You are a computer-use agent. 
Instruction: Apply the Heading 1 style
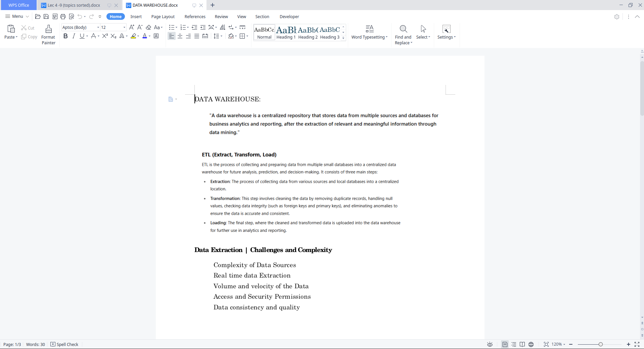click(x=286, y=32)
